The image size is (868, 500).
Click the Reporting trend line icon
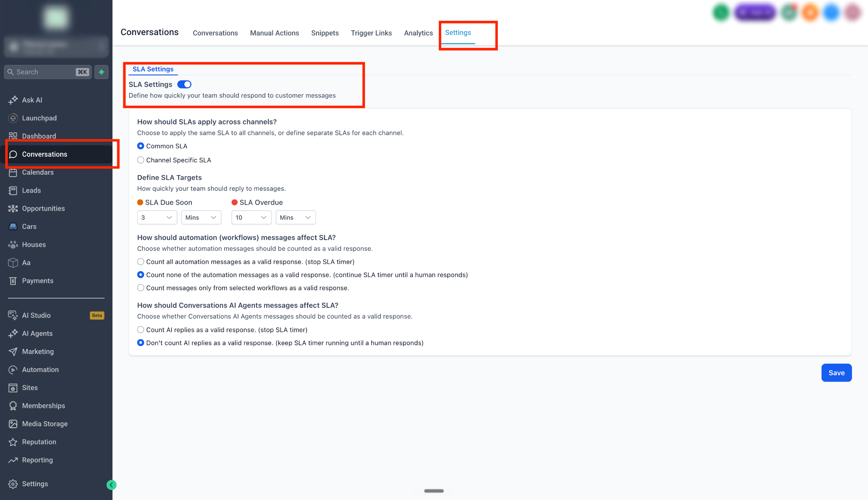pos(13,460)
